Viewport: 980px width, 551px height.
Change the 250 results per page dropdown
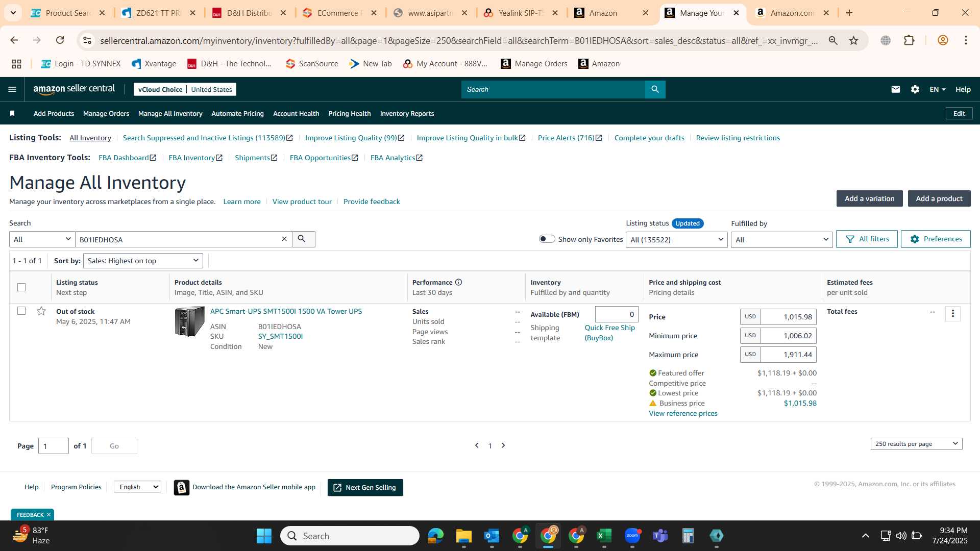coord(916,444)
